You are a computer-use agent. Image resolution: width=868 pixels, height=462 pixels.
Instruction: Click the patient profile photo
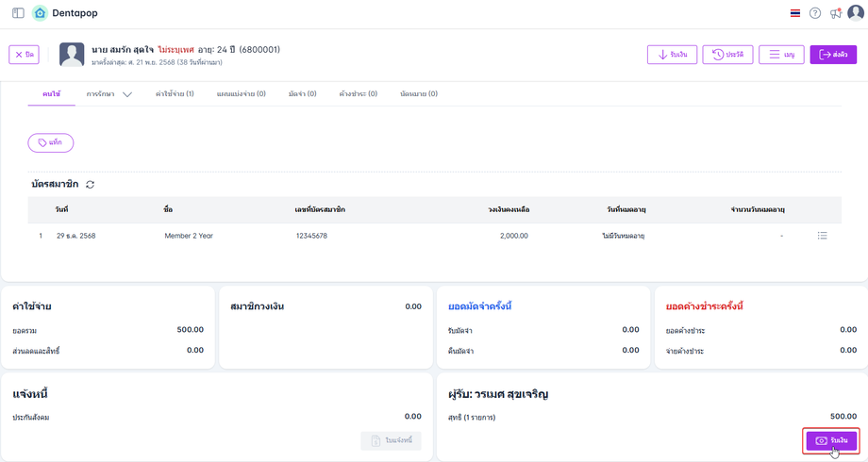pos(72,55)
